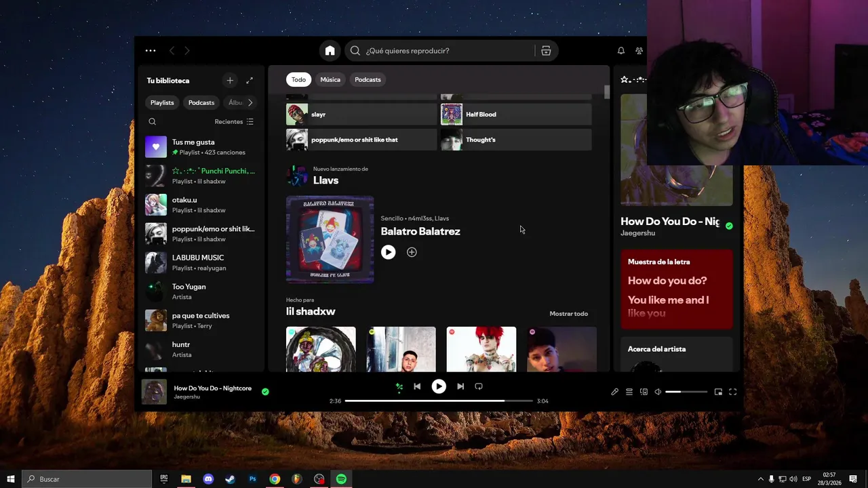Select the Todo filter chip
The image size is (868, 488).
pos(299,79)
